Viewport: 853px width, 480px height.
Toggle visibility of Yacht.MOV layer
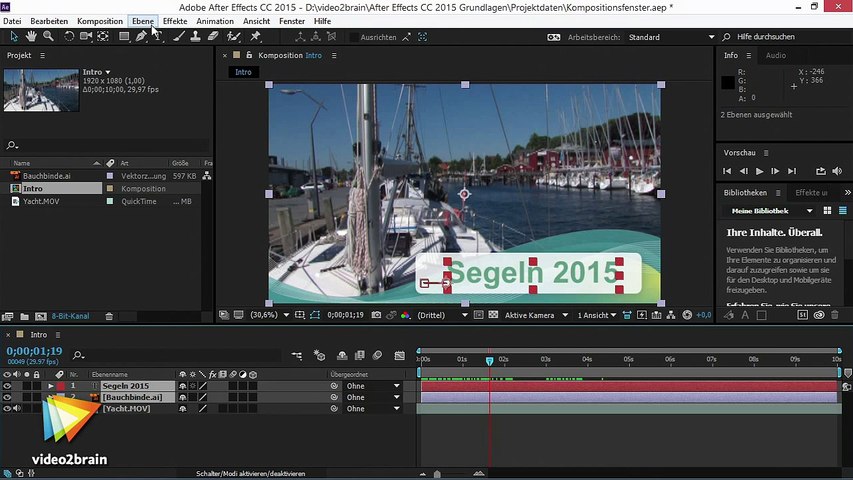pyautogui.click(x=7, y=409)
